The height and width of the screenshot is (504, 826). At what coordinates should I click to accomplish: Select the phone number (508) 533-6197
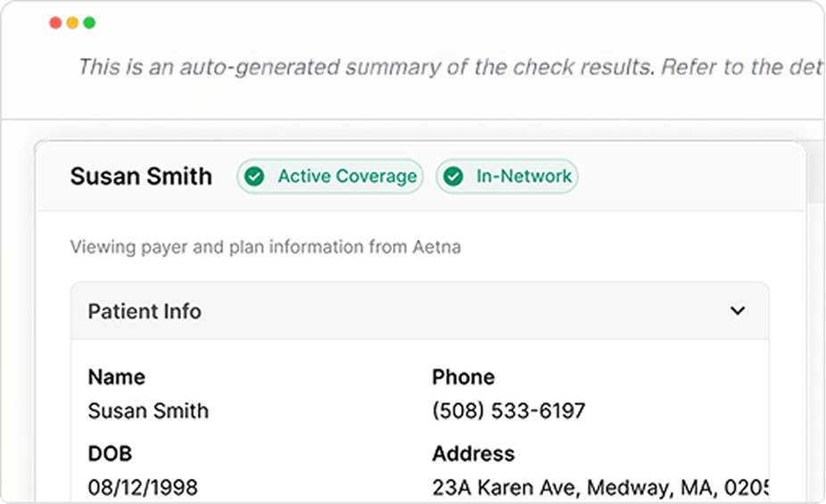point(508,411)
